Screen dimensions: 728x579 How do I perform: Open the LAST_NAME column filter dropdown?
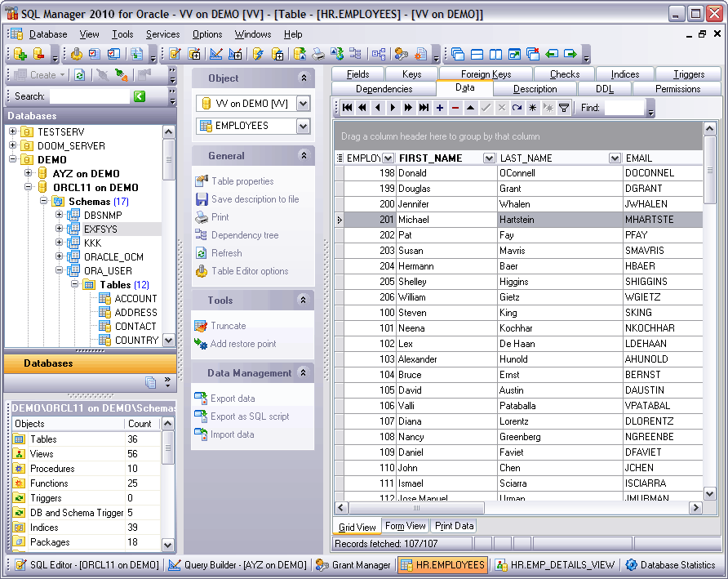[x=615, y=158]
